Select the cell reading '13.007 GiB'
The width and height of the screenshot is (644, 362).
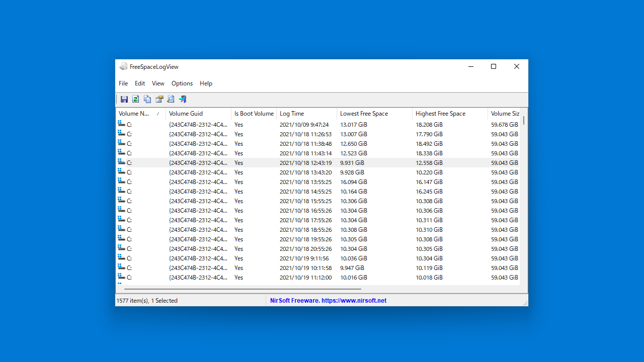click(354, 134)
